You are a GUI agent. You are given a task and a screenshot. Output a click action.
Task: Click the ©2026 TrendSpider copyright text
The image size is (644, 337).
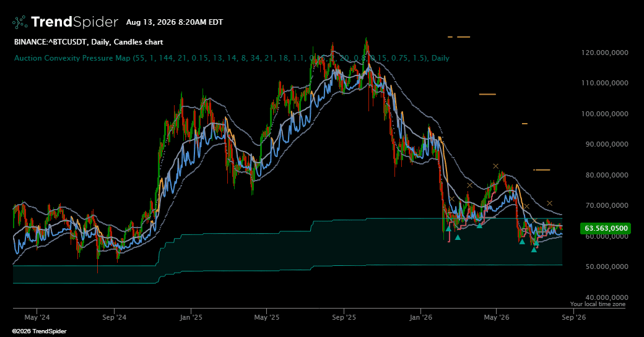coord(39,331)
